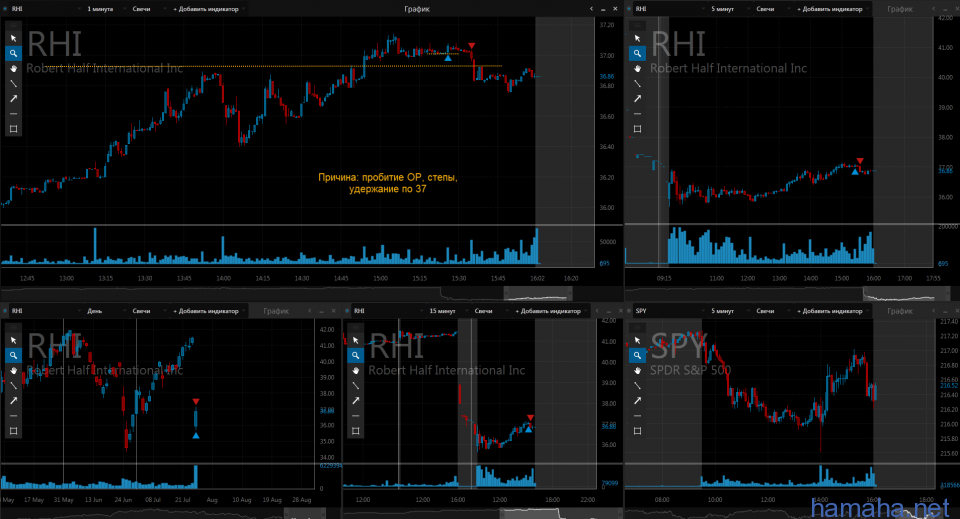Click RHI ticker field in 15-minute chart
The image size is (960, 519).
pos(386,311)
